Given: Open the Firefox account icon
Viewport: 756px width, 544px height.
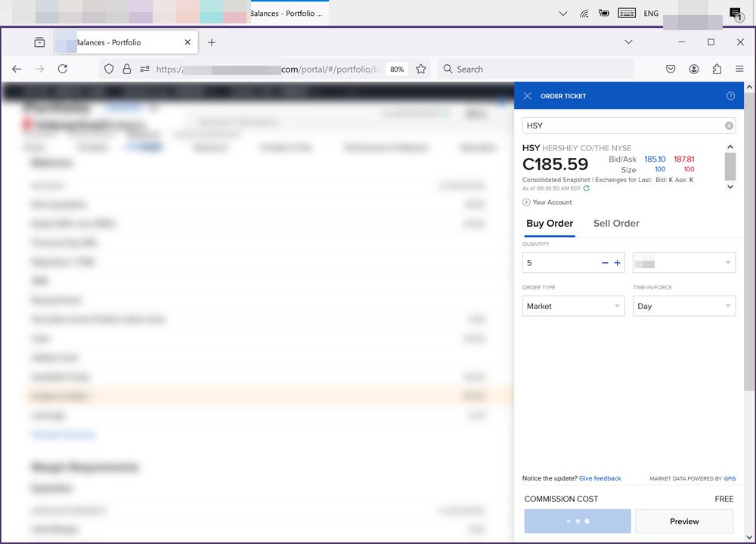Looking at the screenshot, I should tap(694, 69).
